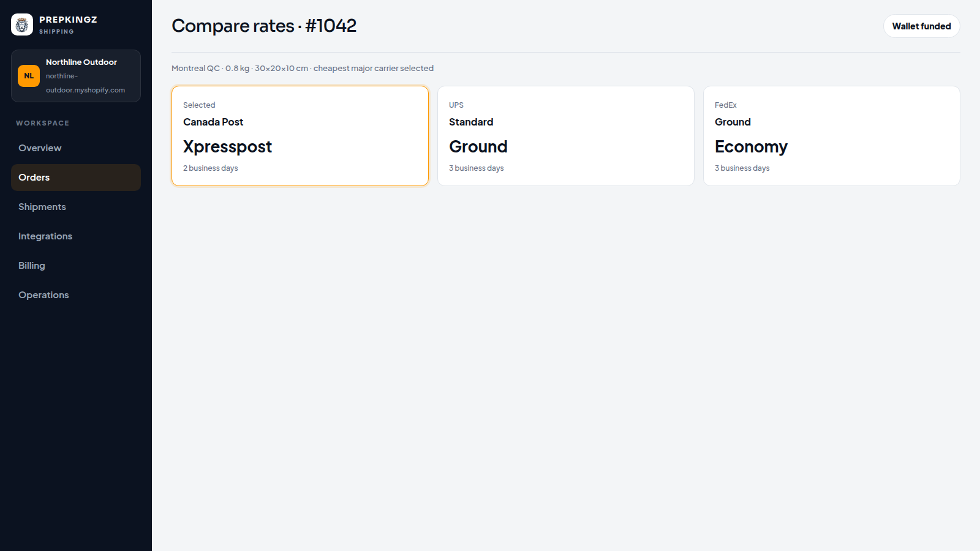Open the Overview workspace page
980x551 pixels.
click(76, 148)
